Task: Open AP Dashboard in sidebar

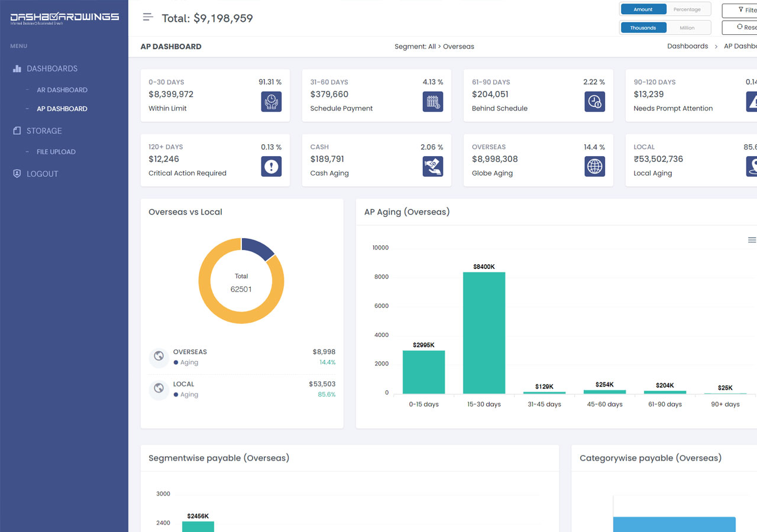Action: [62, 109]
